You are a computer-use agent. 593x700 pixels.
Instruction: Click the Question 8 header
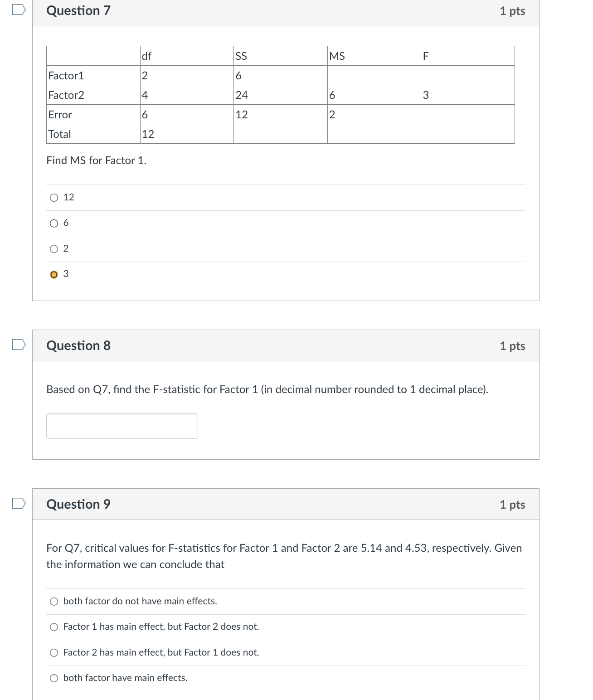point(78,345)
